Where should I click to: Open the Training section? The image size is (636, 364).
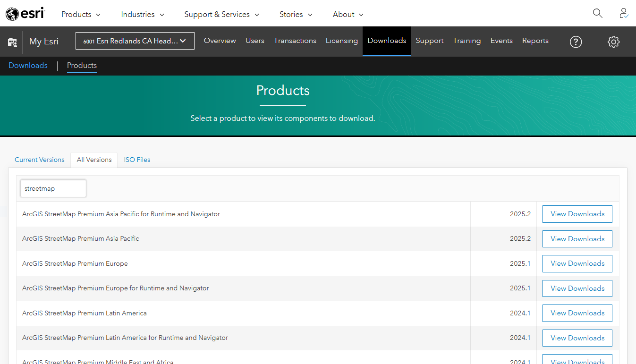(467, 41)
